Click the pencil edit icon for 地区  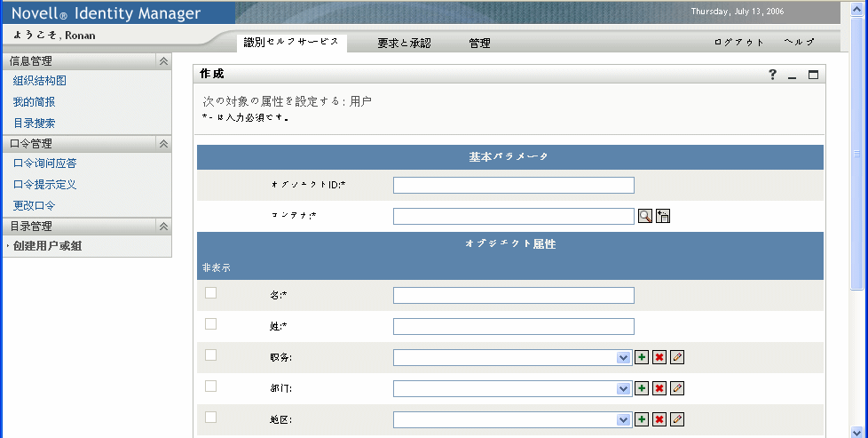[677, 419]
